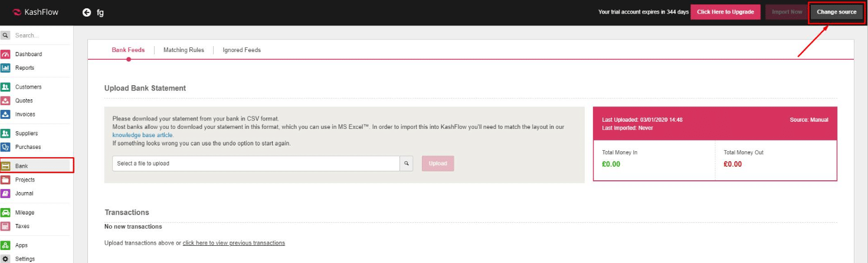Click Total Money In £0.00 amount
868x263 pixels.
pyautogui.click(x=611, y=164)
